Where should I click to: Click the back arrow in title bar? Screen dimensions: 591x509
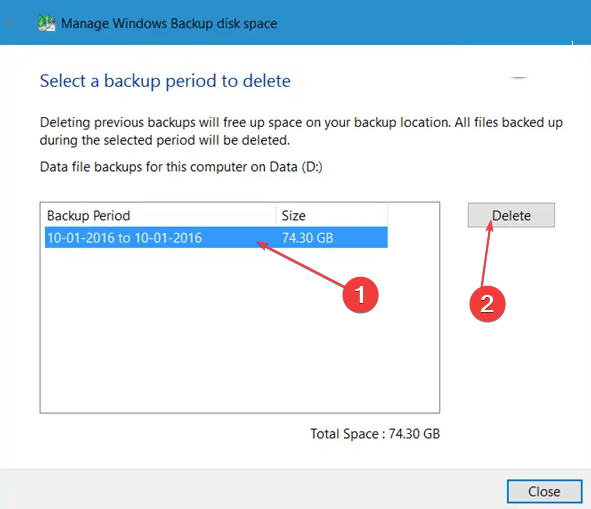tap(13, 23)
